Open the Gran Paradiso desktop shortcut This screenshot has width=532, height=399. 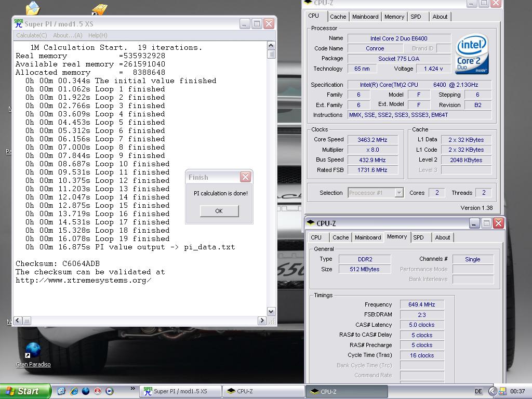[33, 355]
